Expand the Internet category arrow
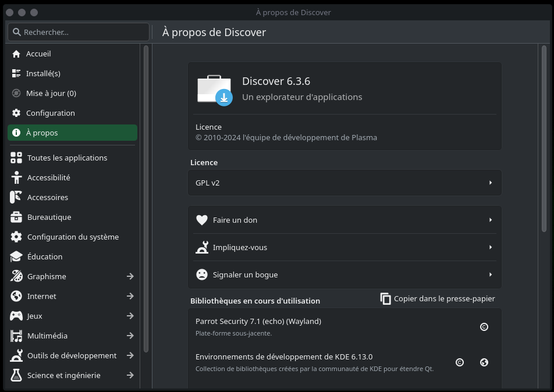 point(130,296)
